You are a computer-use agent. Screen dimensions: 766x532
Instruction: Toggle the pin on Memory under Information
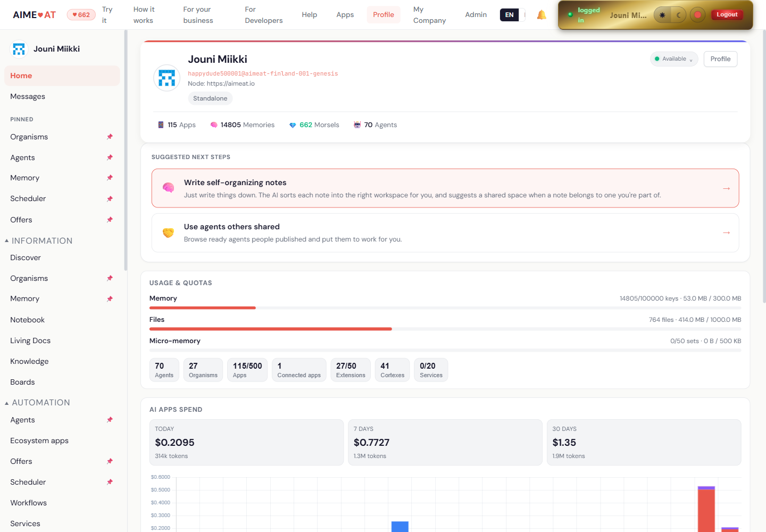[x=110, y=299]
